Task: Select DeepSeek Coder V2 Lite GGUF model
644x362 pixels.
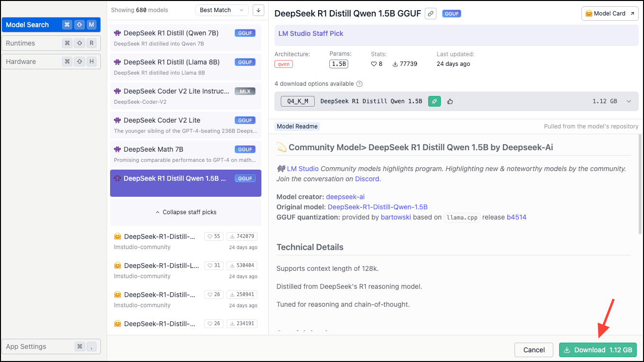Action: [186, 125]
